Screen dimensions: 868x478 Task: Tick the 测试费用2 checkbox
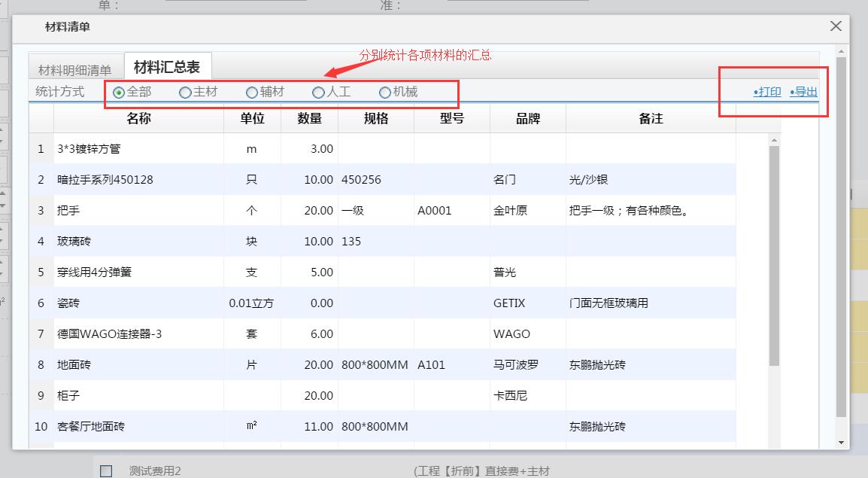(x=106, y=471)
